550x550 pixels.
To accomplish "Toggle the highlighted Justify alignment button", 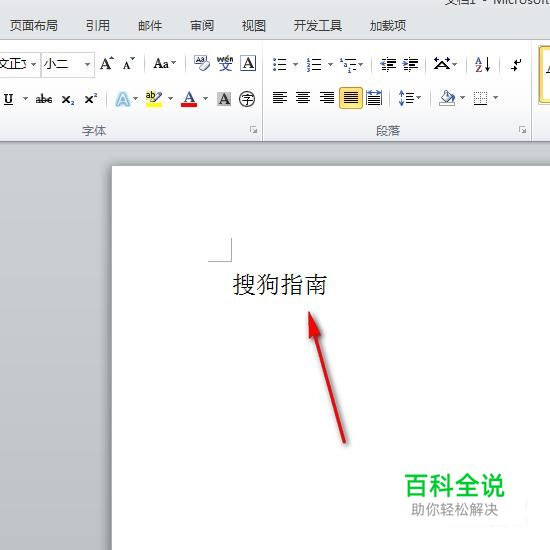I will 350,98.
